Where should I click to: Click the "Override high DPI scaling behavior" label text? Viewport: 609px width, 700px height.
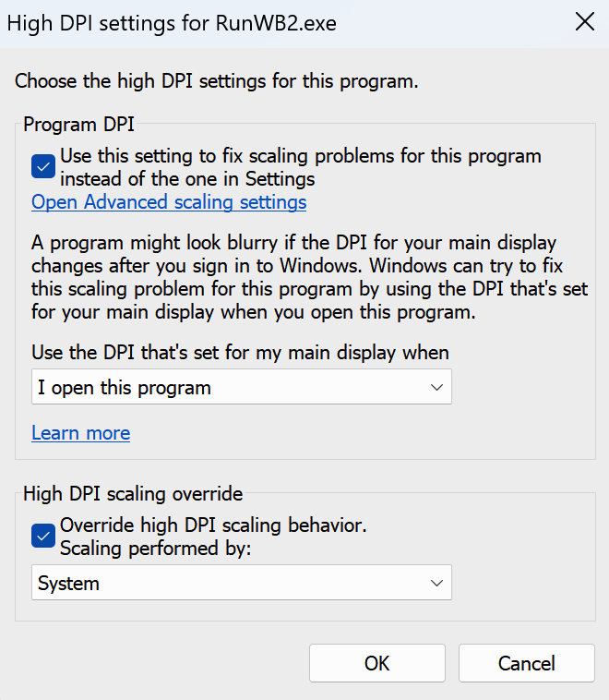pos(213,525)
